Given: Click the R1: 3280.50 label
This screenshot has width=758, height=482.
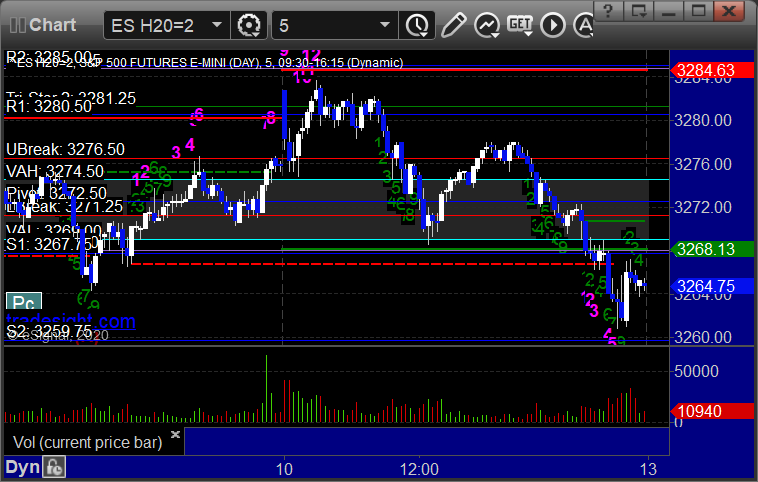Looking at the screenshot, I should click(49, 106).
